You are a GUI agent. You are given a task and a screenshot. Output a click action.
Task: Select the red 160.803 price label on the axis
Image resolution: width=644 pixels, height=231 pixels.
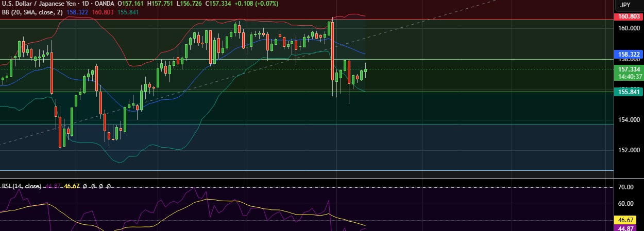629,16
